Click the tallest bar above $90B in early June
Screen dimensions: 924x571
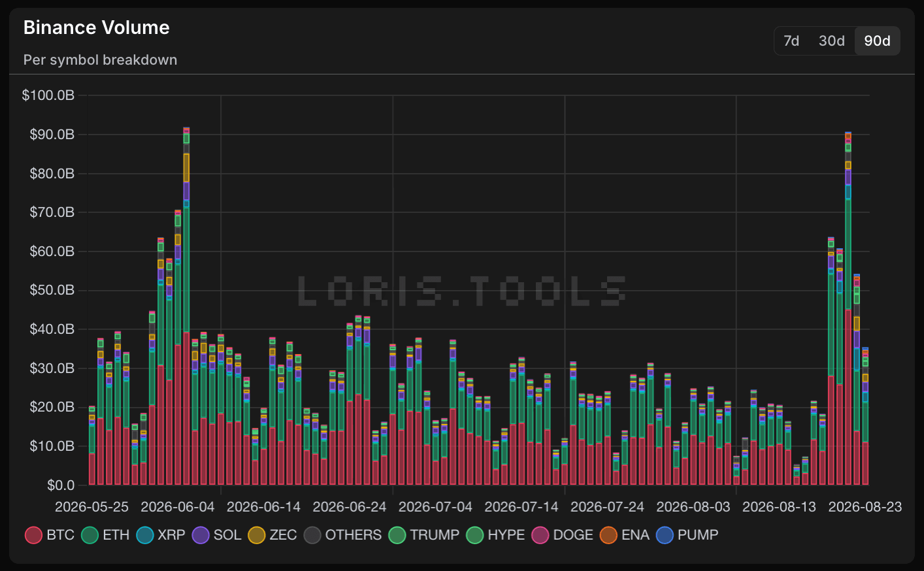coord(186,306)
